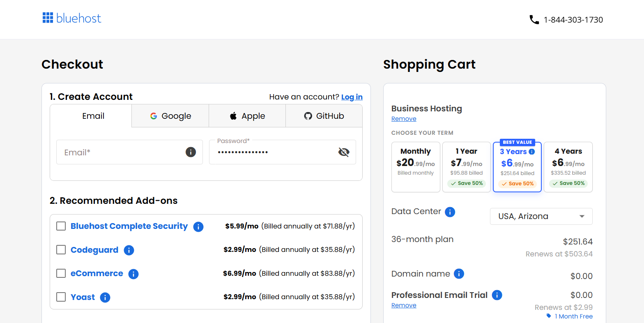Image resolution: width=644 pixels, height=323 pixels.
Task: Switch to the Google sign-up tab
Action: (x=170, y=116)
